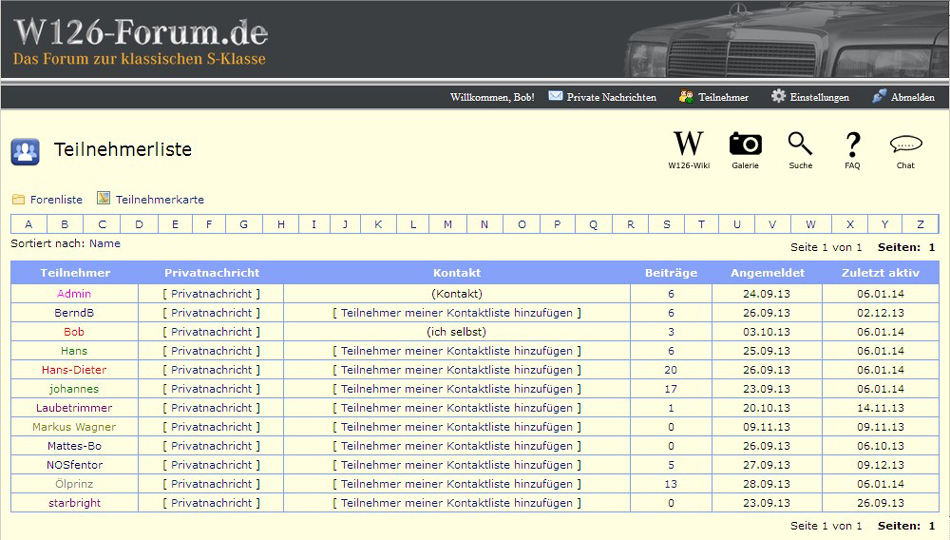This screenshot has height=540, width=950.
Task: Open Hans's profile
Action: tap(74, 351)
